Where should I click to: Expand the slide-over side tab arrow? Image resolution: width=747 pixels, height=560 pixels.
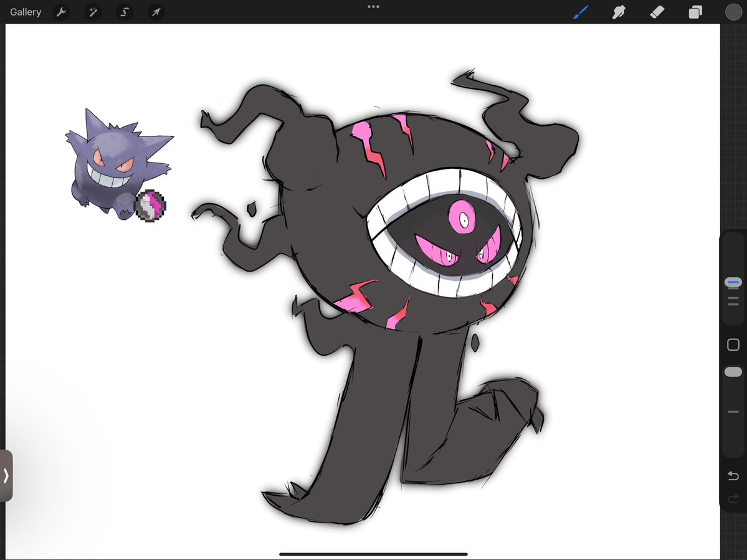click(x=6, y=475)
